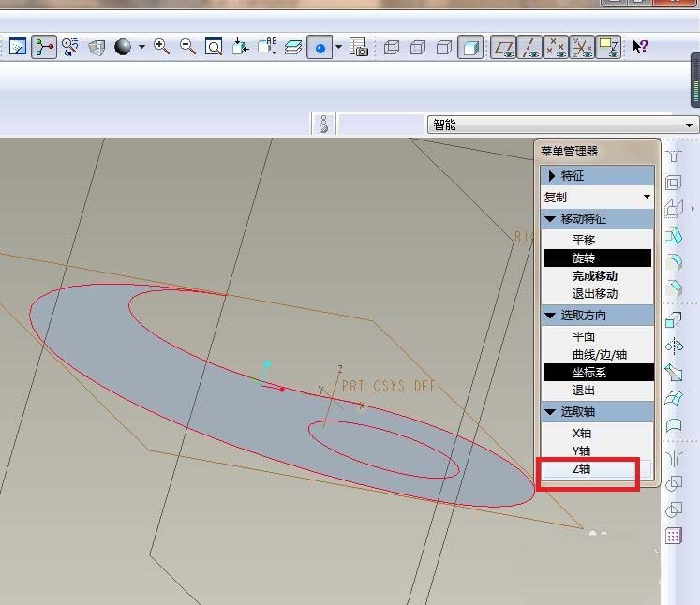Expand the appearance sphere dropdown arrow
The image size is (700, 605).
(141, 47)
